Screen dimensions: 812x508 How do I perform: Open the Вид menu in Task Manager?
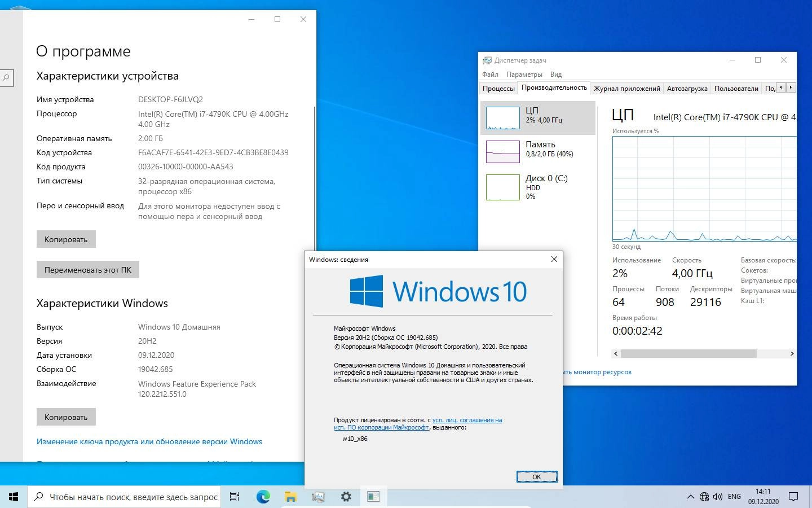tap(556, 75)
